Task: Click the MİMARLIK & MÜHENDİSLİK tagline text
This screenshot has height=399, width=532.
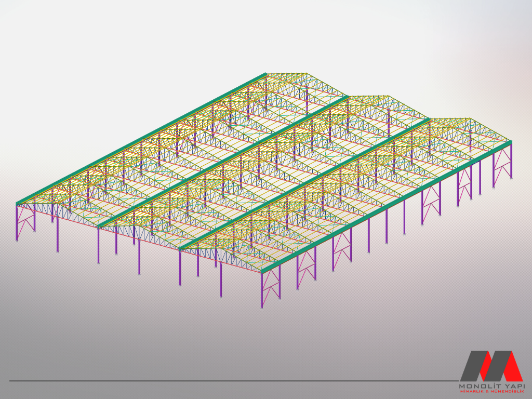Action: tap(491, 391)
